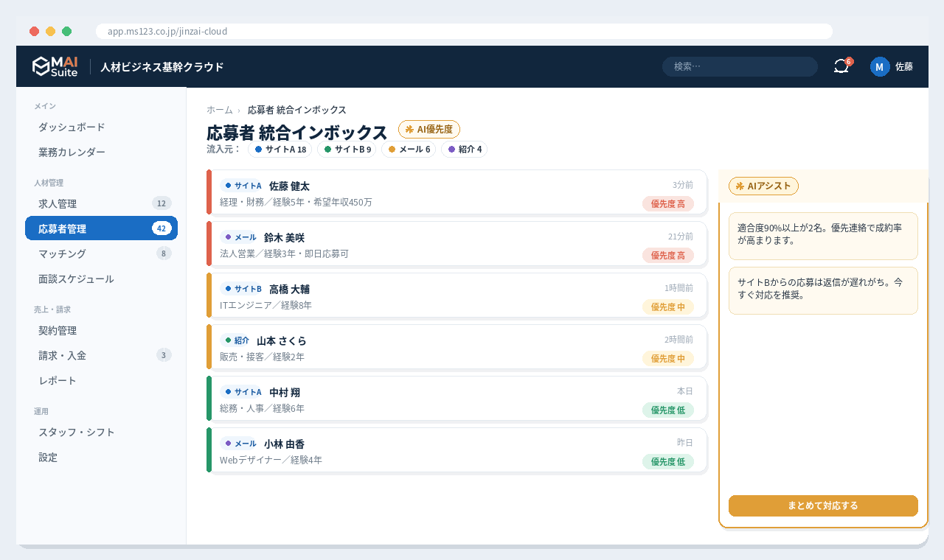Go to 求人管理 in the sidebar

(101, 203)
